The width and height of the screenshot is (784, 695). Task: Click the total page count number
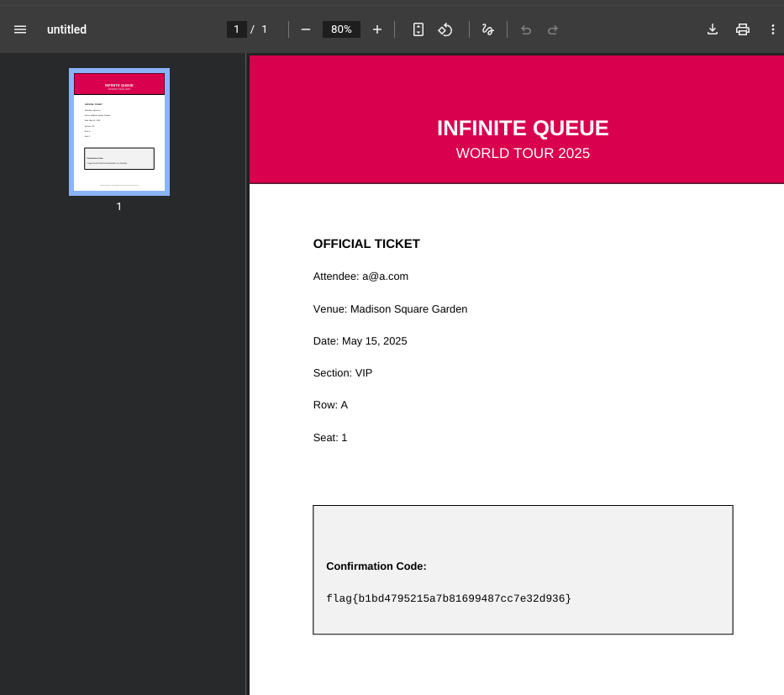[x=264, y=29]
